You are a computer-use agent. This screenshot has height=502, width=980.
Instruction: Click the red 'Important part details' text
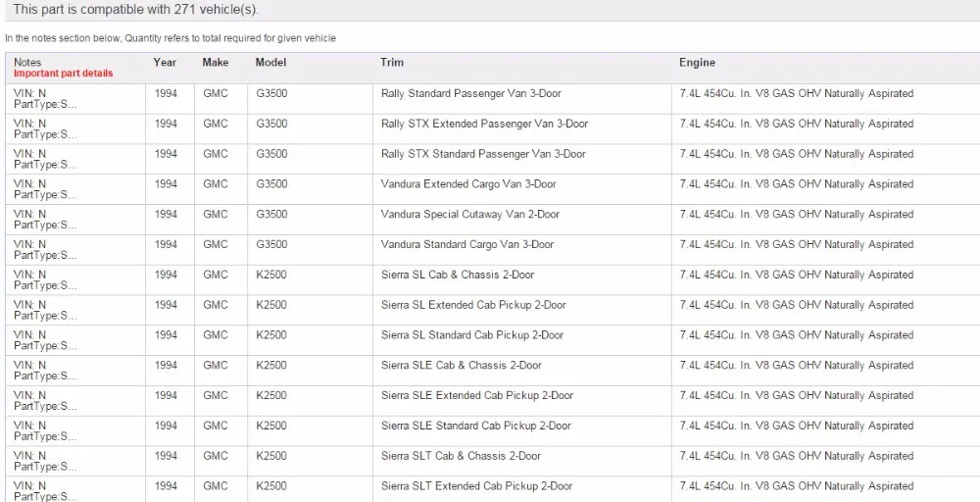pos(63,74)
